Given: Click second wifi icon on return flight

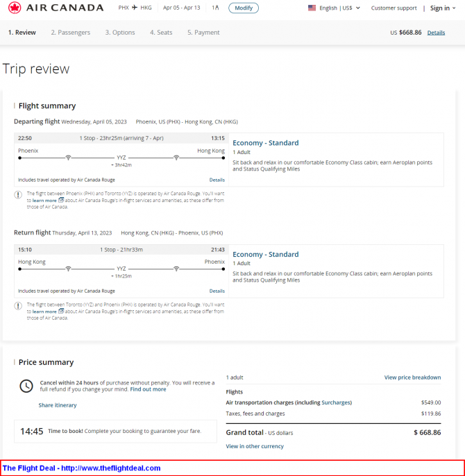Looking at the screenshot, I should 176,269.
